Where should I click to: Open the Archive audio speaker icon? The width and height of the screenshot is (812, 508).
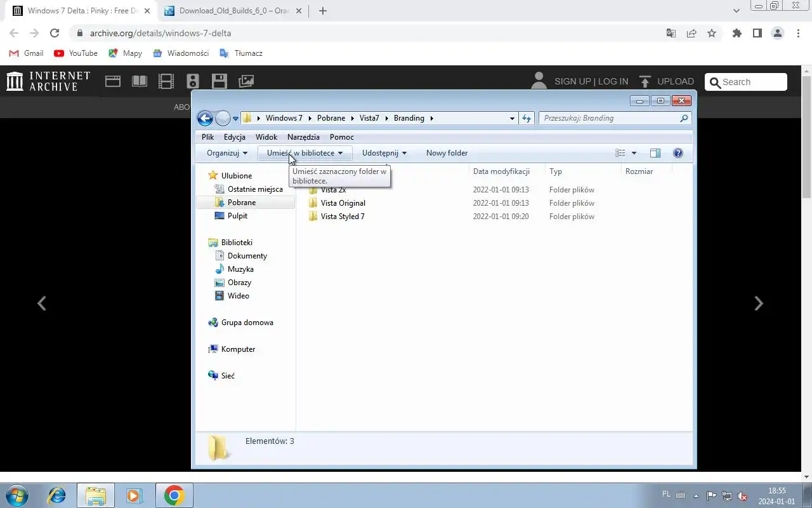click(193, 81)
